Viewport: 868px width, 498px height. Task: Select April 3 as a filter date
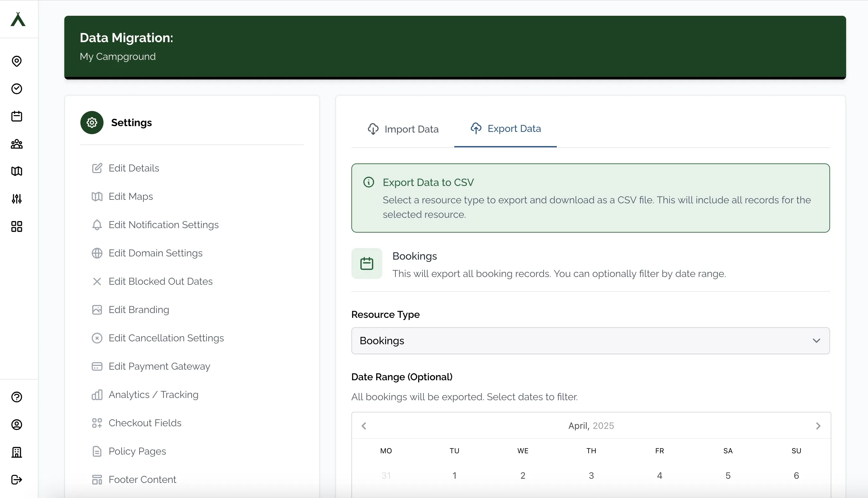(x=591, y=475)
